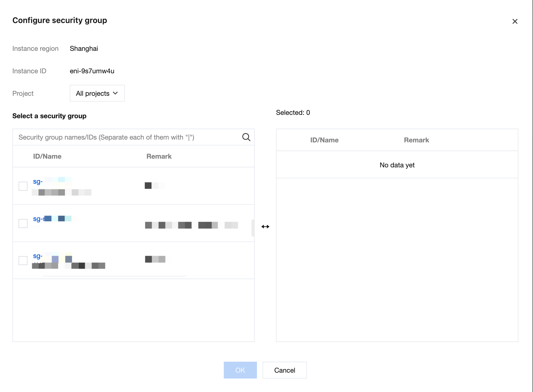Click the Cancel button

(284, 370)
